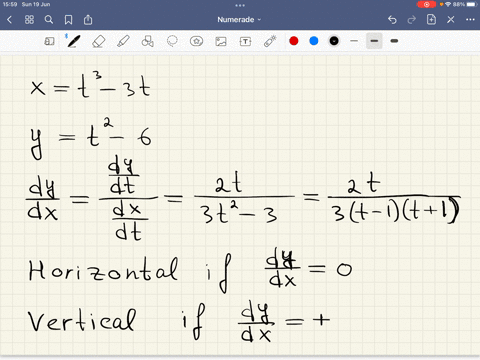Add a new page
The width and height of the screenshot is (480, 360).
pyautogui.click(x=431, y=20)
